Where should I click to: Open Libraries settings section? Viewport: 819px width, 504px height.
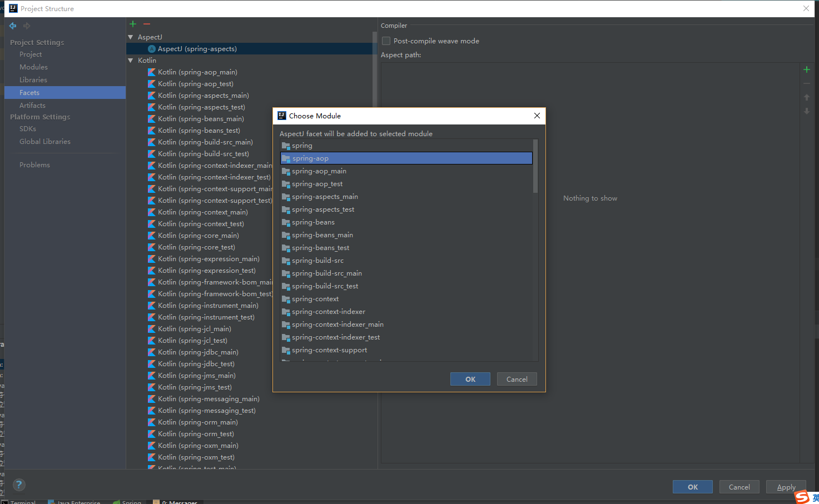(33, 80)
